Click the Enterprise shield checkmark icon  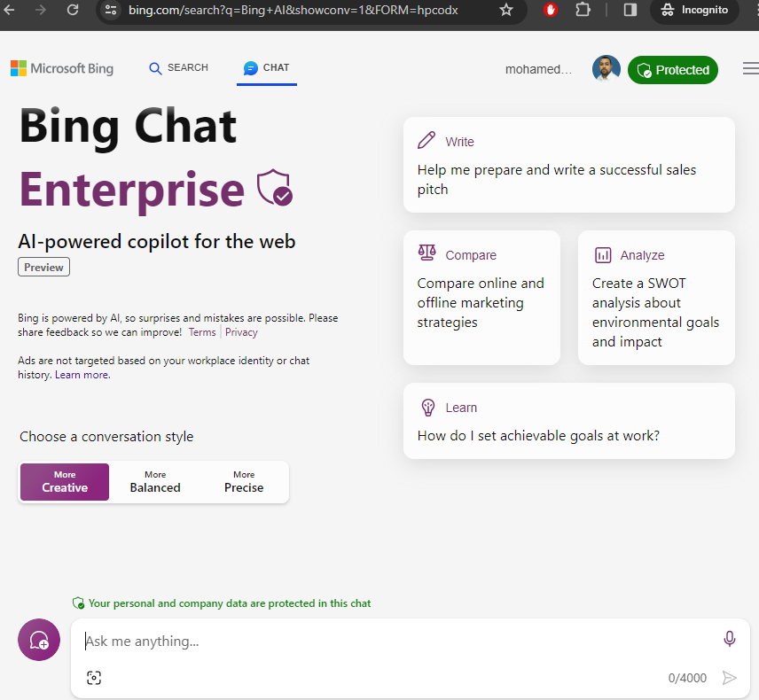coord(275,187)
